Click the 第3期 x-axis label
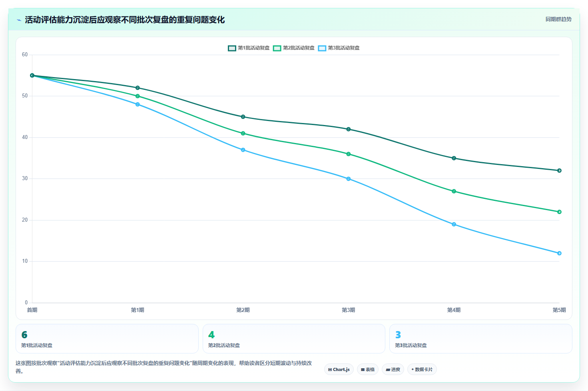This screenshot has width=588, height=391. pos(349,310)
